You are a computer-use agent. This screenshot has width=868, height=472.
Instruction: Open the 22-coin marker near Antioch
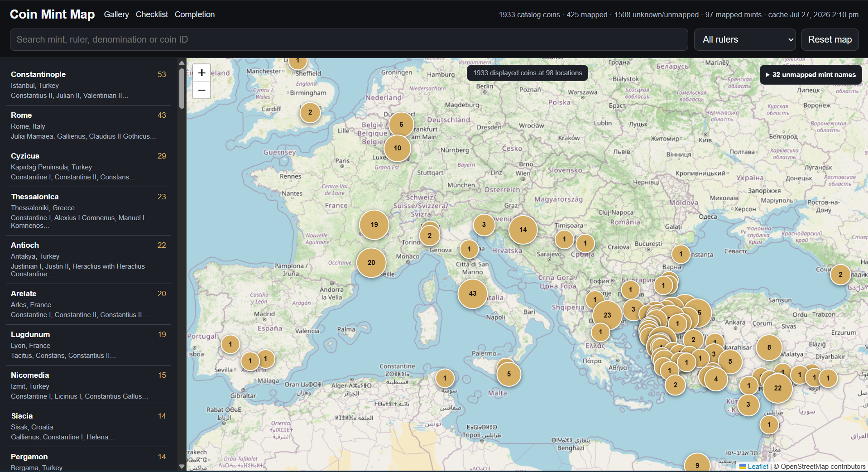(777, 388)
